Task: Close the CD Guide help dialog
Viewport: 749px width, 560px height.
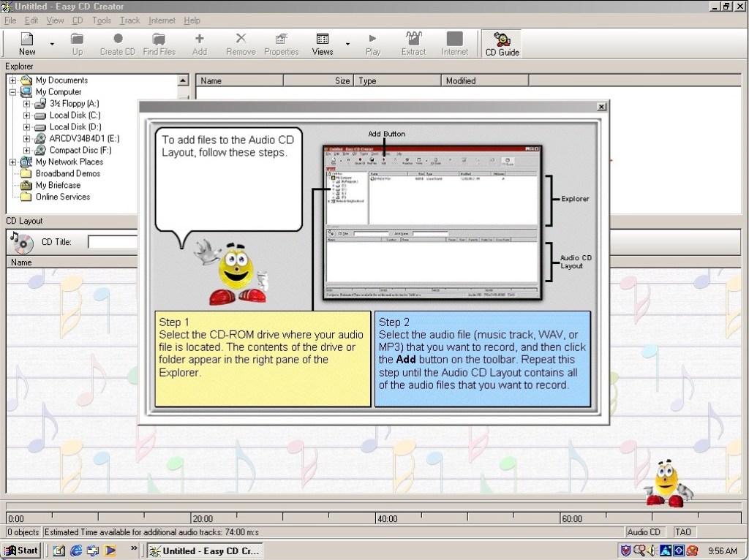Action: [601, 107]
